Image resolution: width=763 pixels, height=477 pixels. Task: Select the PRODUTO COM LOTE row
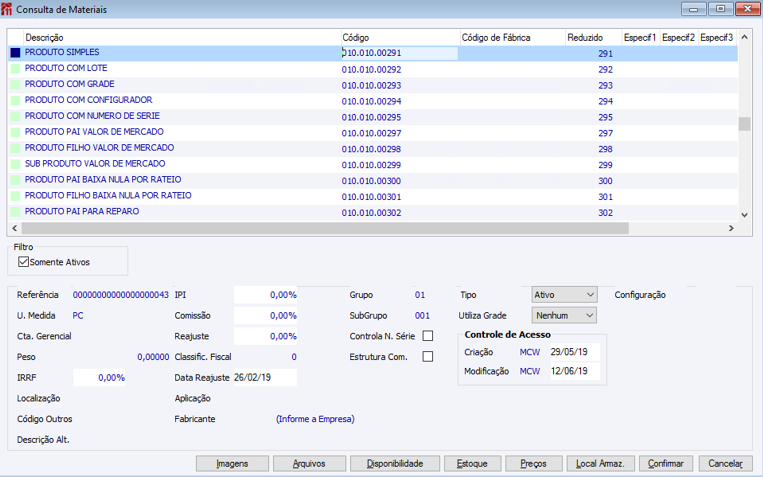373,69
